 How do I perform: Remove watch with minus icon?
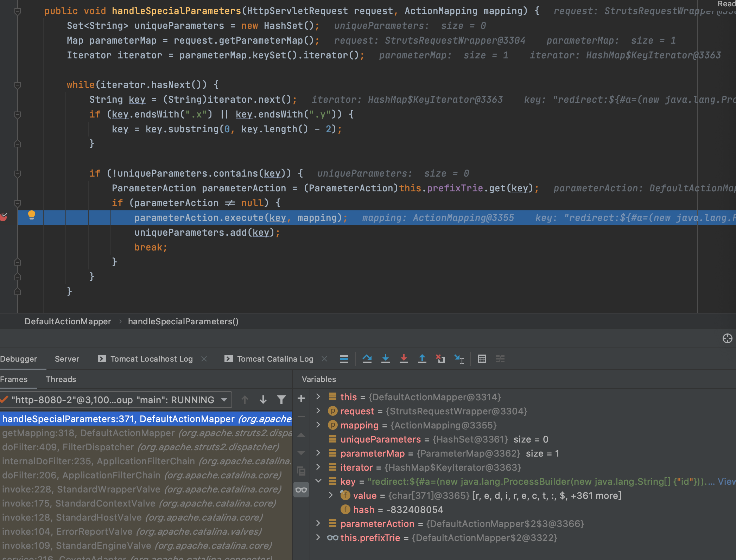[301, 416]
